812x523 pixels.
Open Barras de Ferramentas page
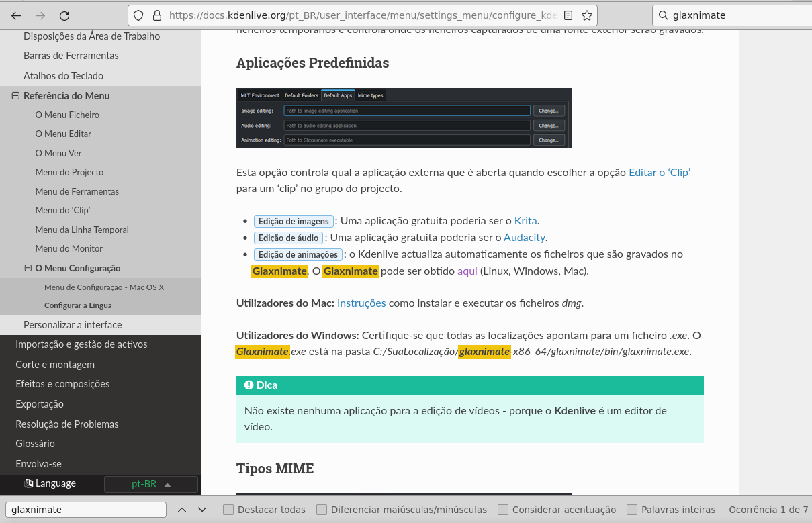coord(71,56)
